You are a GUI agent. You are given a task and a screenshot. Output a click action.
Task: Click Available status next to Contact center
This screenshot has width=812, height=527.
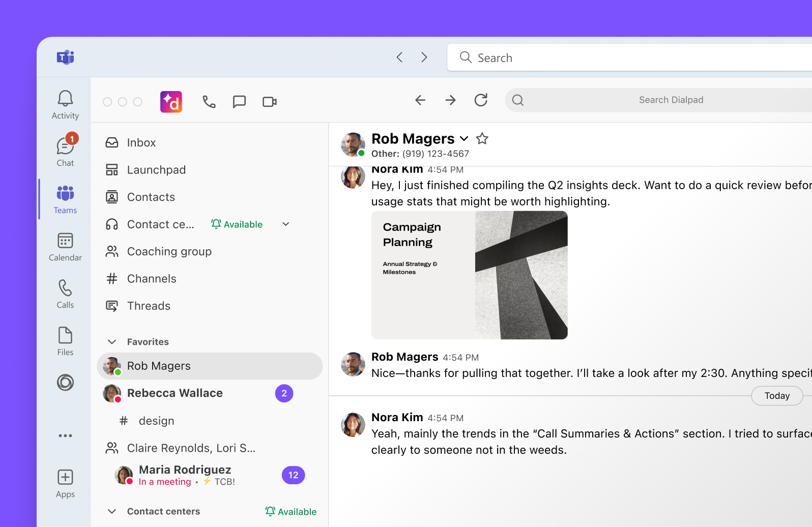click(237, 224)
